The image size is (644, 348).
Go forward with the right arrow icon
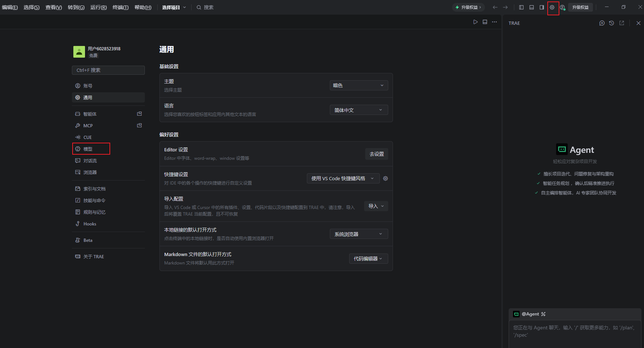[505, 7]
